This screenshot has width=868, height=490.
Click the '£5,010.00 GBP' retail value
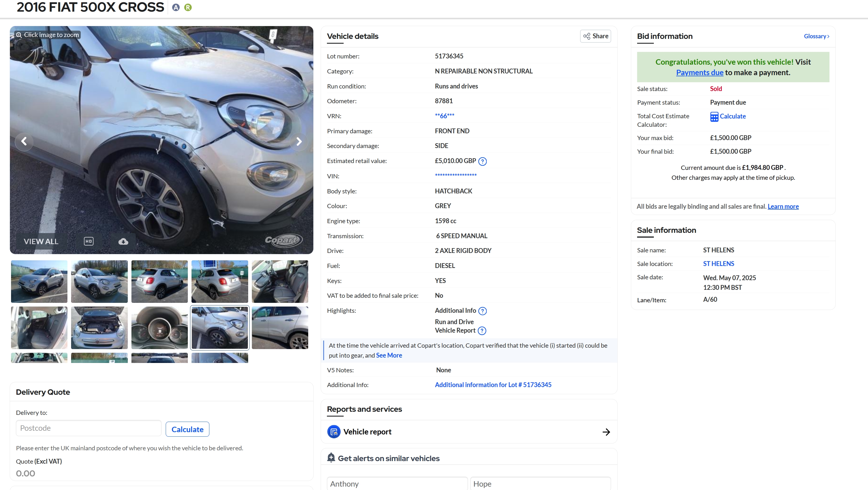(455, 161)
